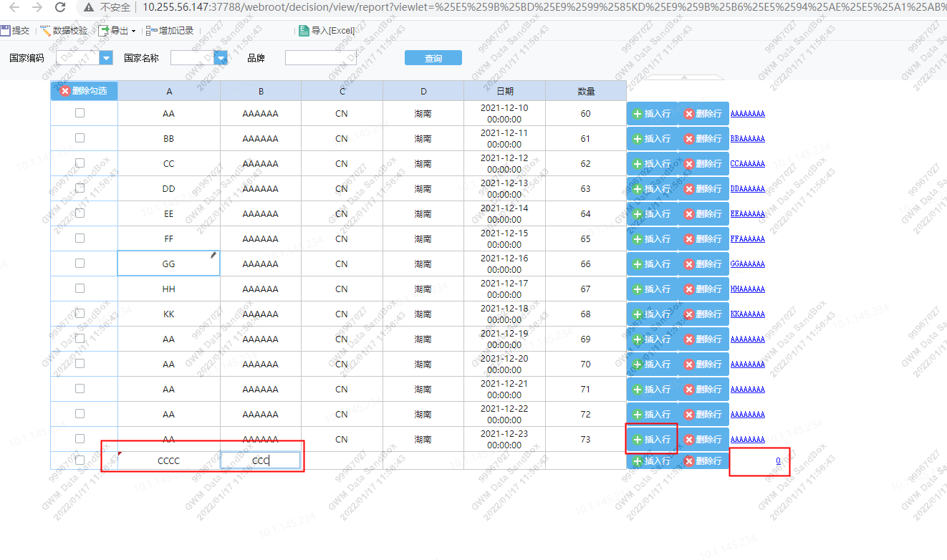Delete the GG row using 删除行
Screen dimensions: 947x560
click(x=703, y=264)
